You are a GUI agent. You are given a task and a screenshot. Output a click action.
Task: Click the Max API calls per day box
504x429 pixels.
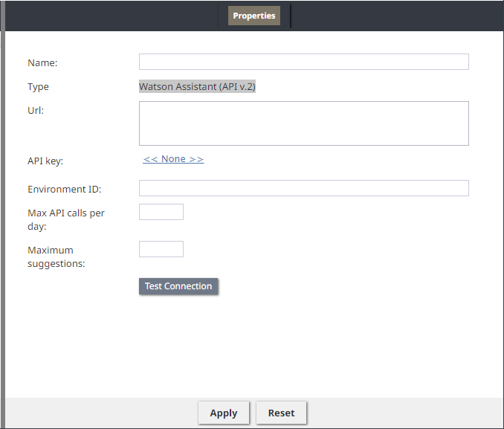click(161, 212)
